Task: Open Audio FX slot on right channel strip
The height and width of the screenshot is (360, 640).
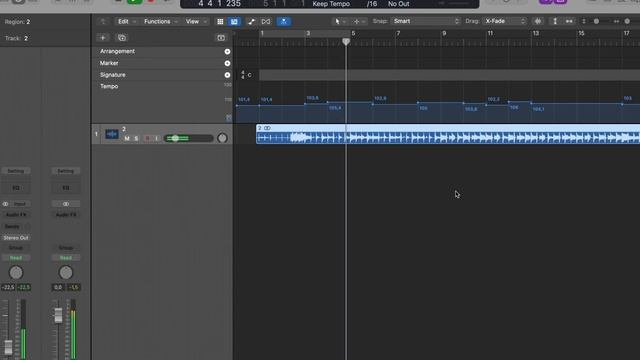Action: point(66,215)
